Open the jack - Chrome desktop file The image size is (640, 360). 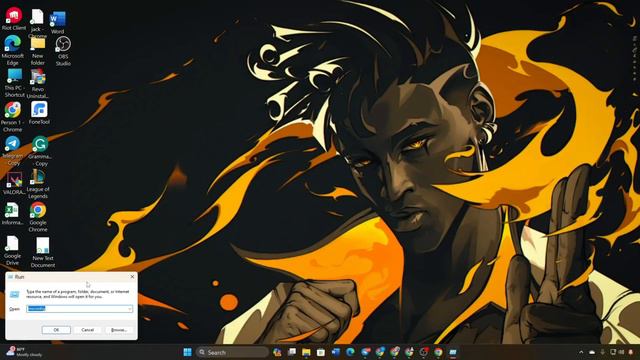tap(37, 23)
